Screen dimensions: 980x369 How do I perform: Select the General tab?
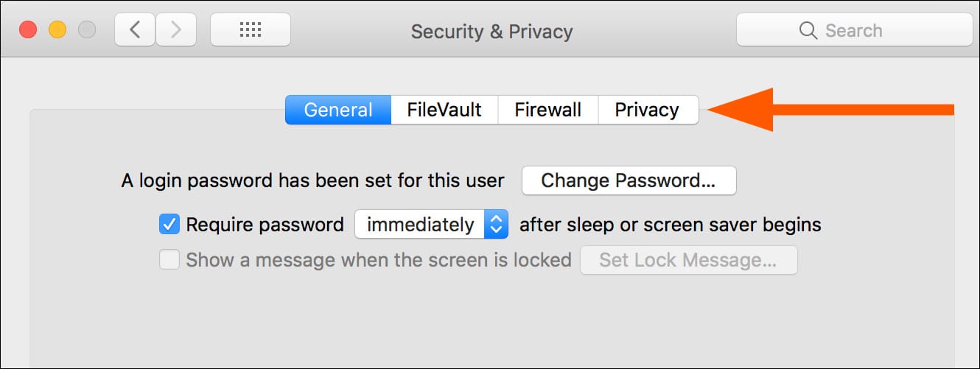[x=338, y=110]
